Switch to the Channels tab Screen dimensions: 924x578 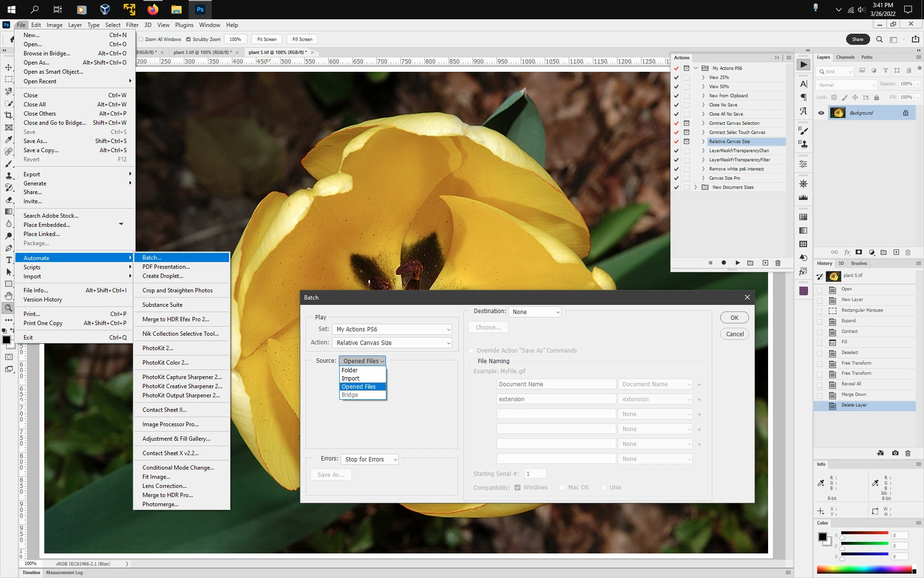click(845, 57)
